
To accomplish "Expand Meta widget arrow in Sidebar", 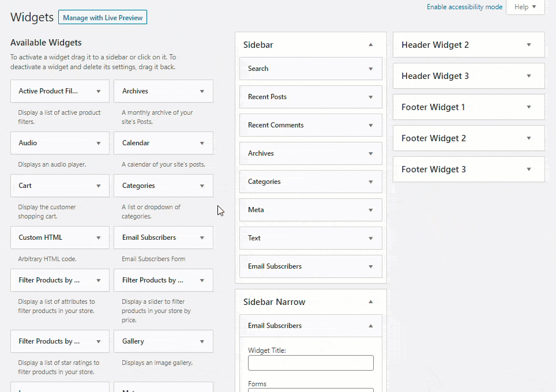I will 370,210.
